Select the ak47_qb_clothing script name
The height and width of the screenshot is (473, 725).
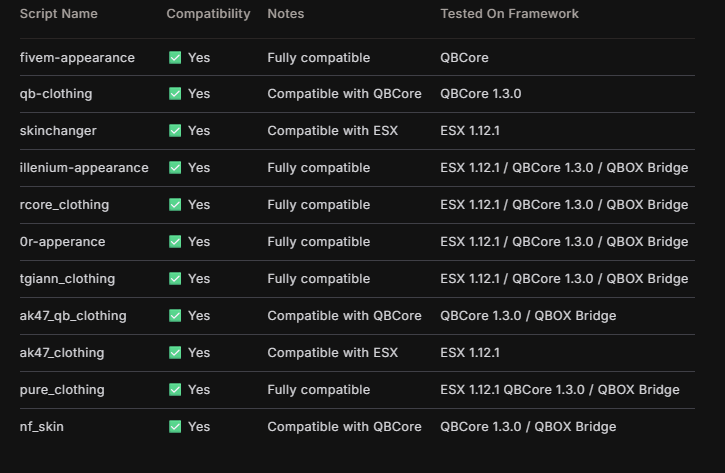click(73, 316)
